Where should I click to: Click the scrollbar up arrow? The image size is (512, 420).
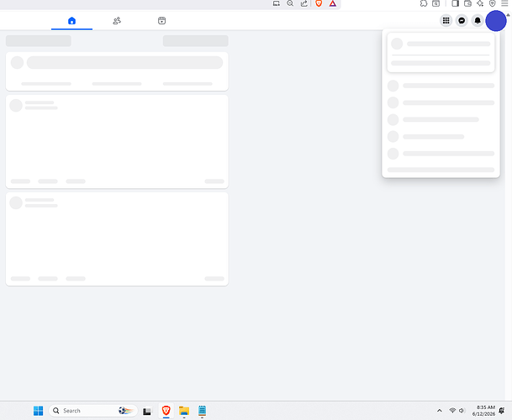point(509,14)
